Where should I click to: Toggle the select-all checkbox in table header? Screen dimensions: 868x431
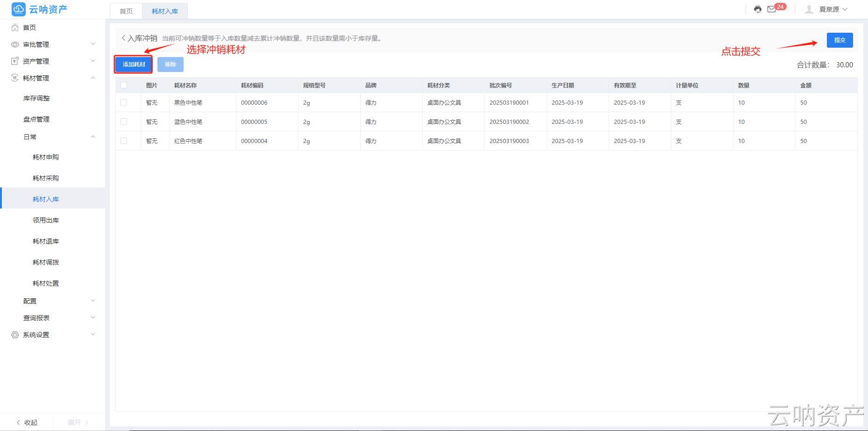coord(124,85)
